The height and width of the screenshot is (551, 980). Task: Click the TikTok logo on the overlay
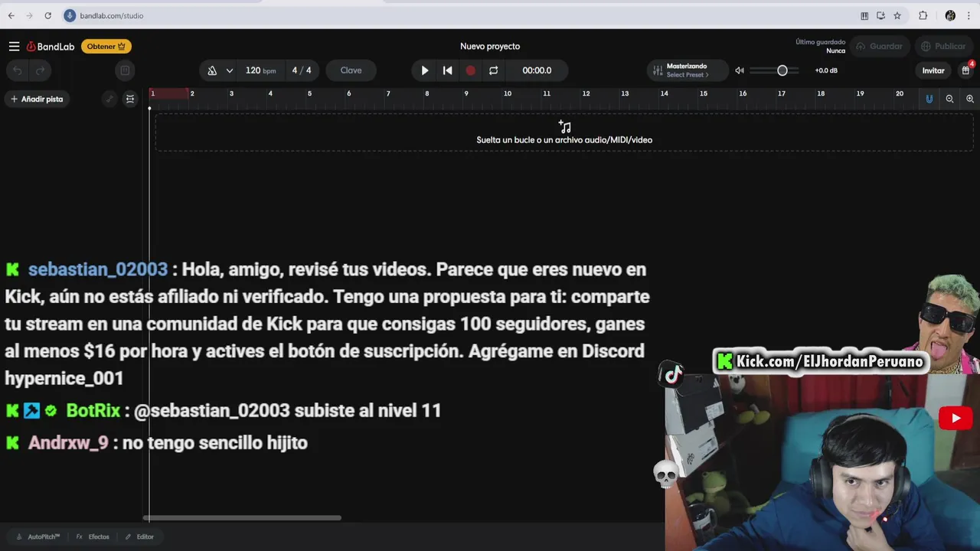(672, 374)
